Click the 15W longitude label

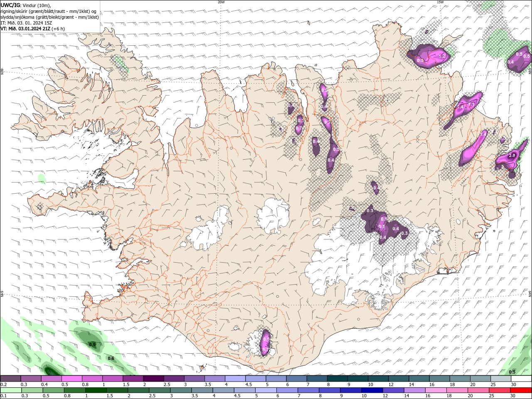click(x=440, y=2)
